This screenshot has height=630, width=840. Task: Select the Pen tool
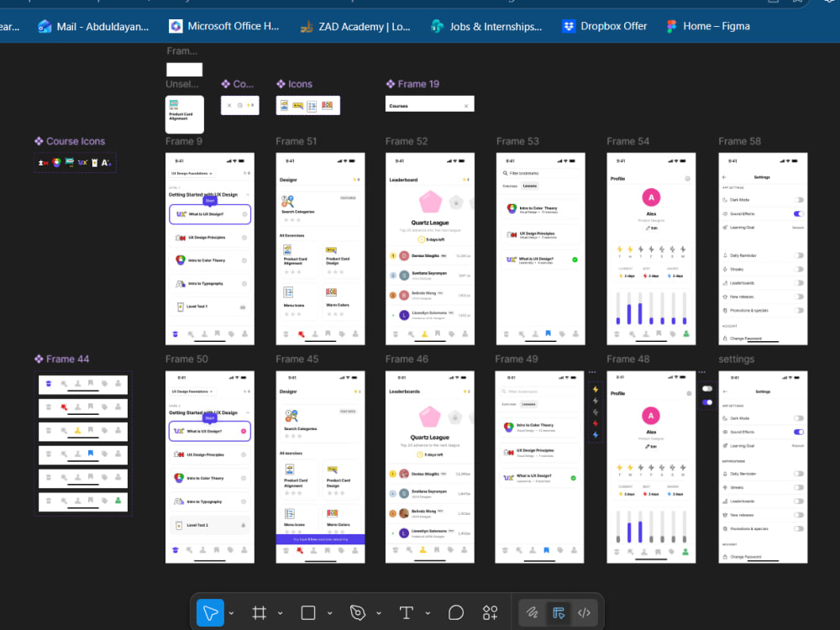(357, 612)
